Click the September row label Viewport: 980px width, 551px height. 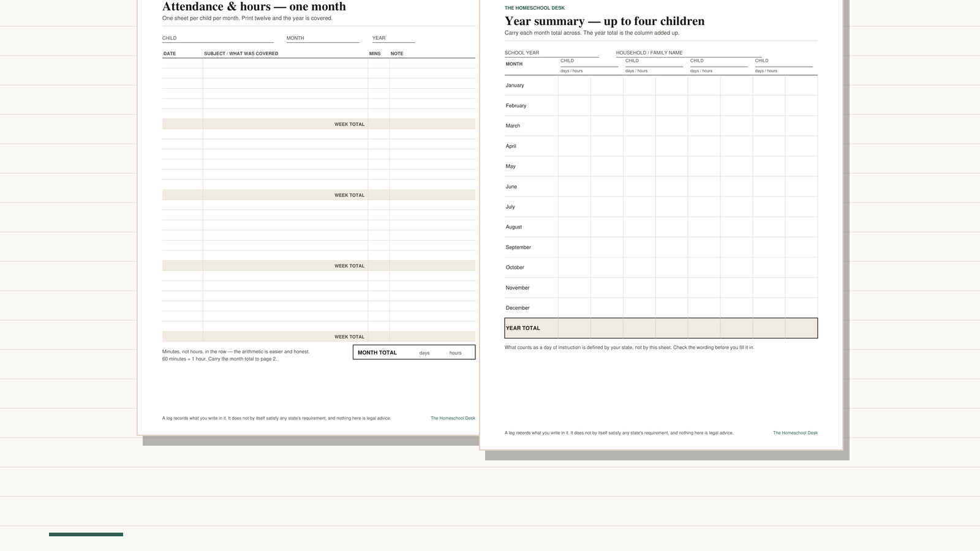(x=518, y=247)
